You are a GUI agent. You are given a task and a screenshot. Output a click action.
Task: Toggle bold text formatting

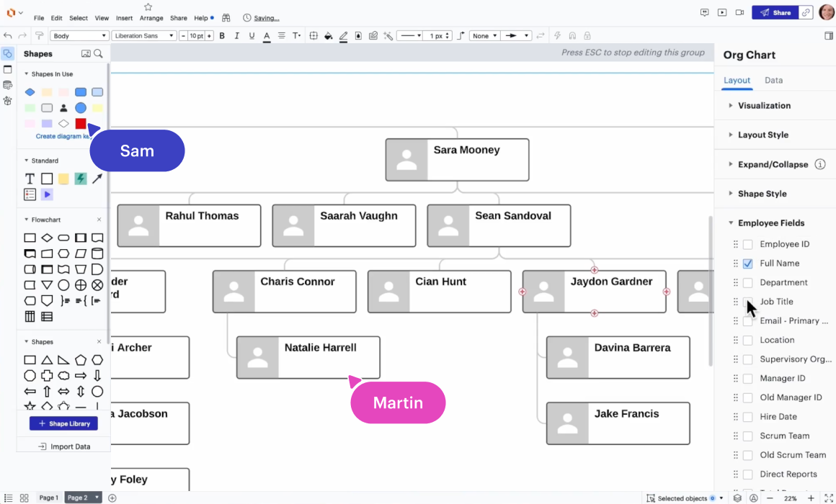click(222, 36)
